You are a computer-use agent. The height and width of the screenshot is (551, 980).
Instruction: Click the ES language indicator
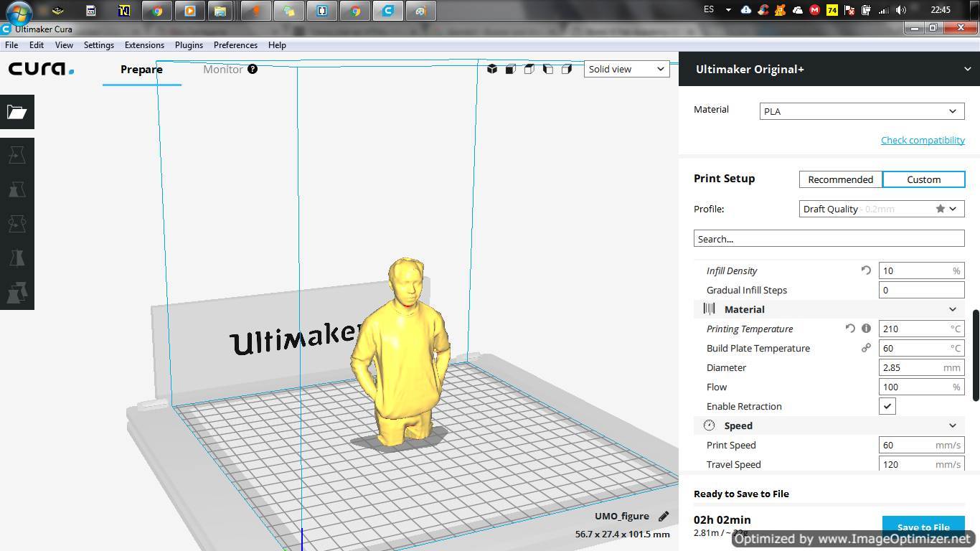709,10
